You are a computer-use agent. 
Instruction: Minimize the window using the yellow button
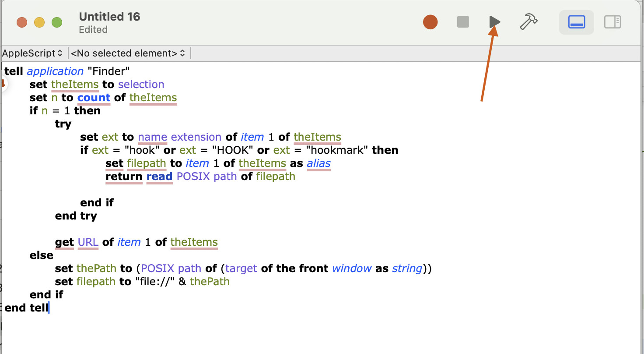pyautogui.click(x=39, y=22)
